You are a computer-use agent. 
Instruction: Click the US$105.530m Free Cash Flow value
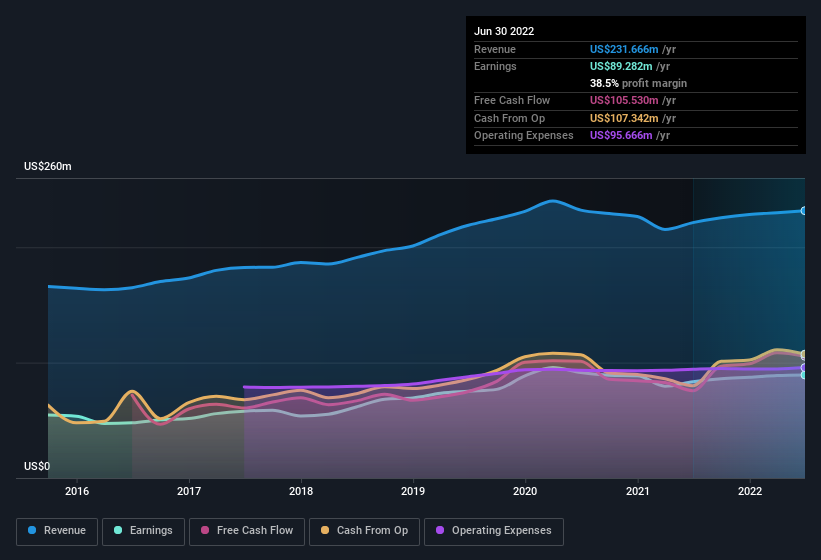point(624,100)
